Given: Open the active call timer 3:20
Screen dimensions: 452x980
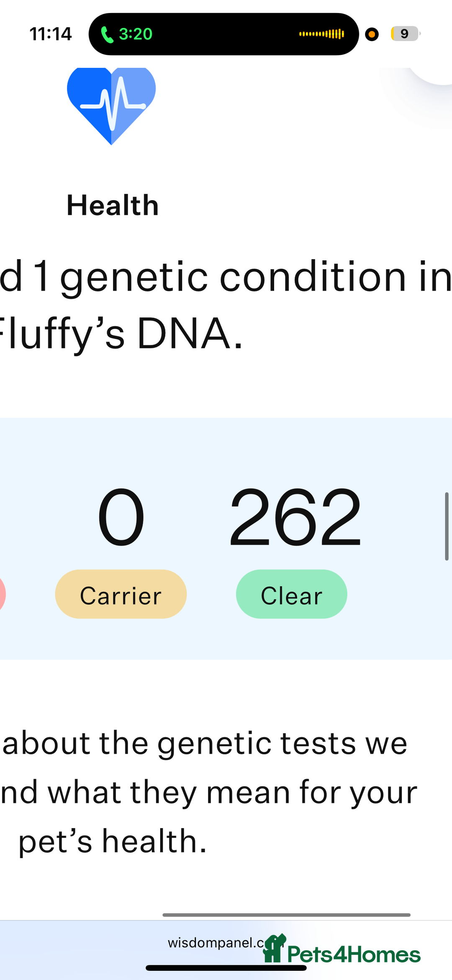Looking at the screenshot, I should pos(136,34).
